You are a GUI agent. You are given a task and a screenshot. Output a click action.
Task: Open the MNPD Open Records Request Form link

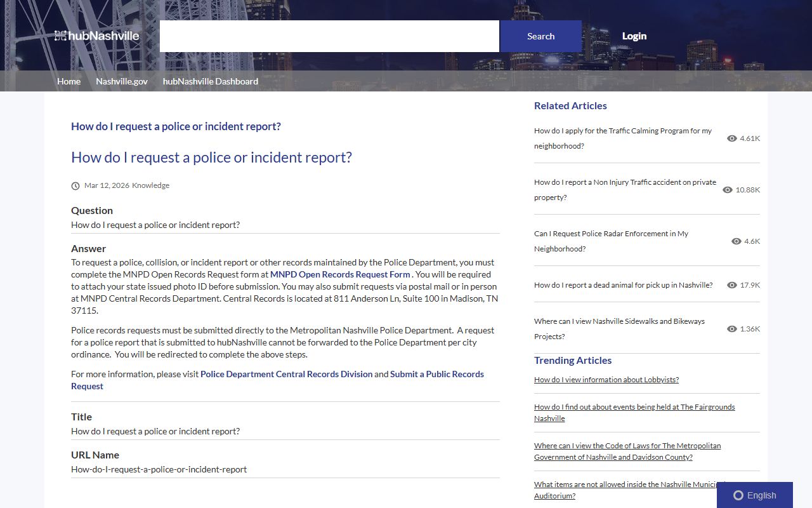(x=340, y=274)
